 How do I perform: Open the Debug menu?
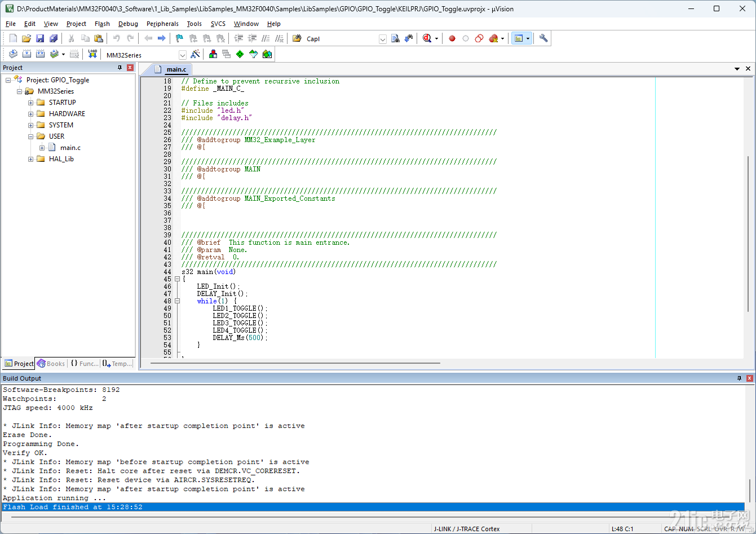coord(128,24)
